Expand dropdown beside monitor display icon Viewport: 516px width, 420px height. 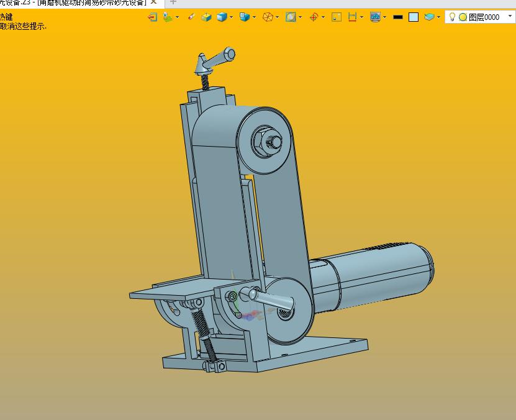pos(385,17)
